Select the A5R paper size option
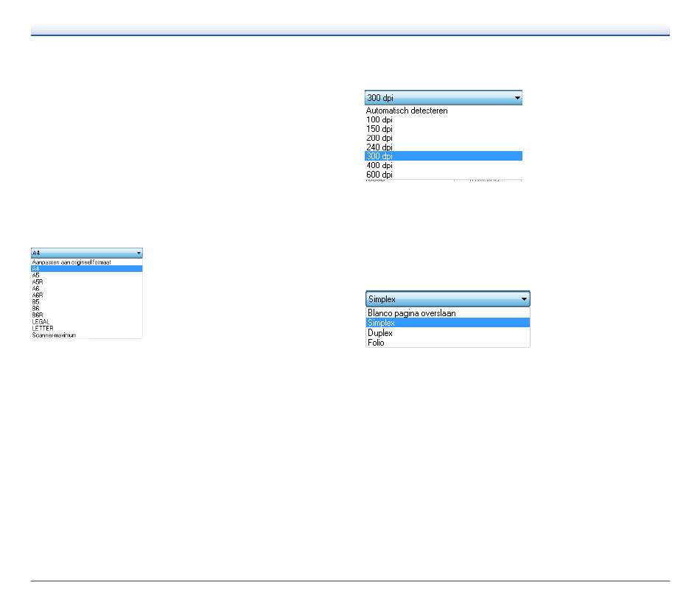The width and height of the screenshot is (700, 594). tap(38, 282)
